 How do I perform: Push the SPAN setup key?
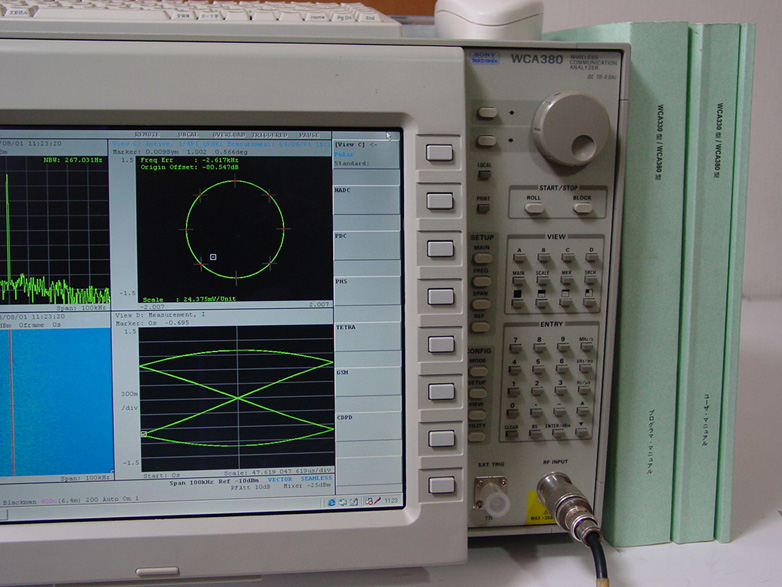point(480,304)
